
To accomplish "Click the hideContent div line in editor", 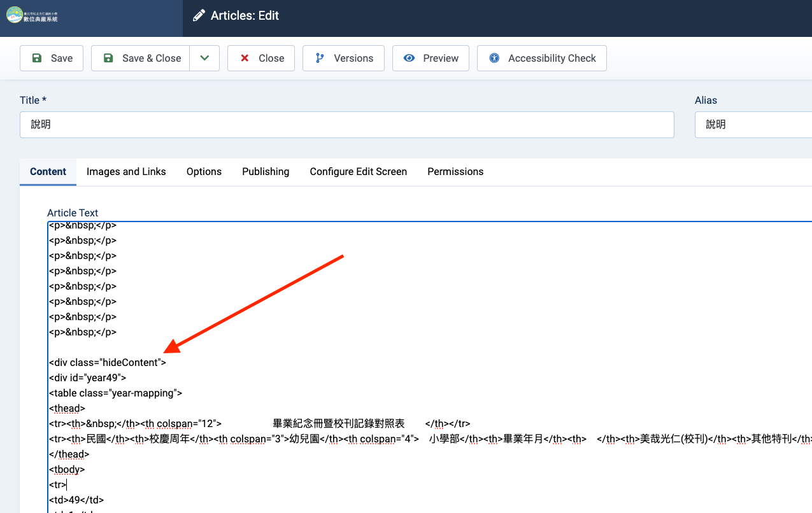I will pos(108,363).
